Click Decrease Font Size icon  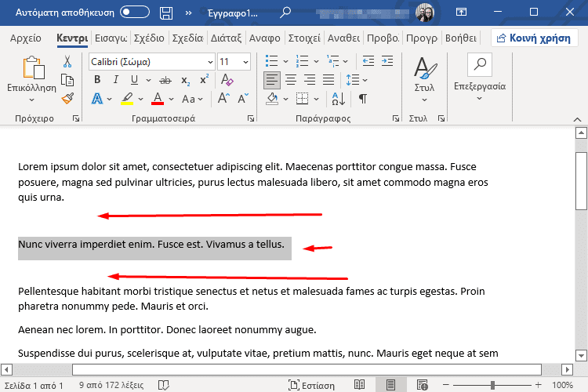pyautogui.click(x=243, y=99)
